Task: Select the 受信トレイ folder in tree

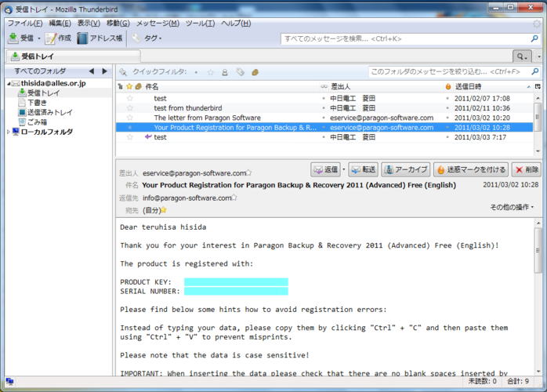Action: point(43,93)
